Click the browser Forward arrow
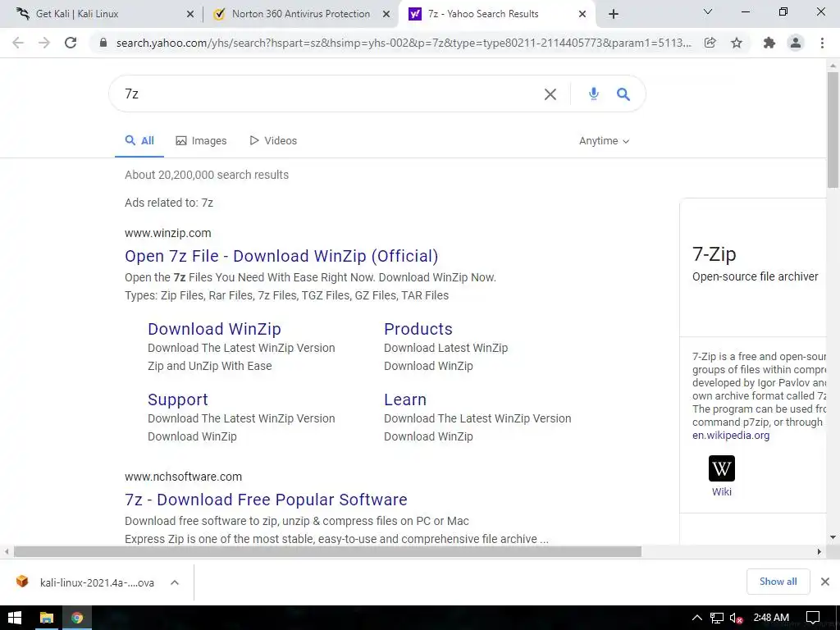840x630 pixels. coord(44,43)
